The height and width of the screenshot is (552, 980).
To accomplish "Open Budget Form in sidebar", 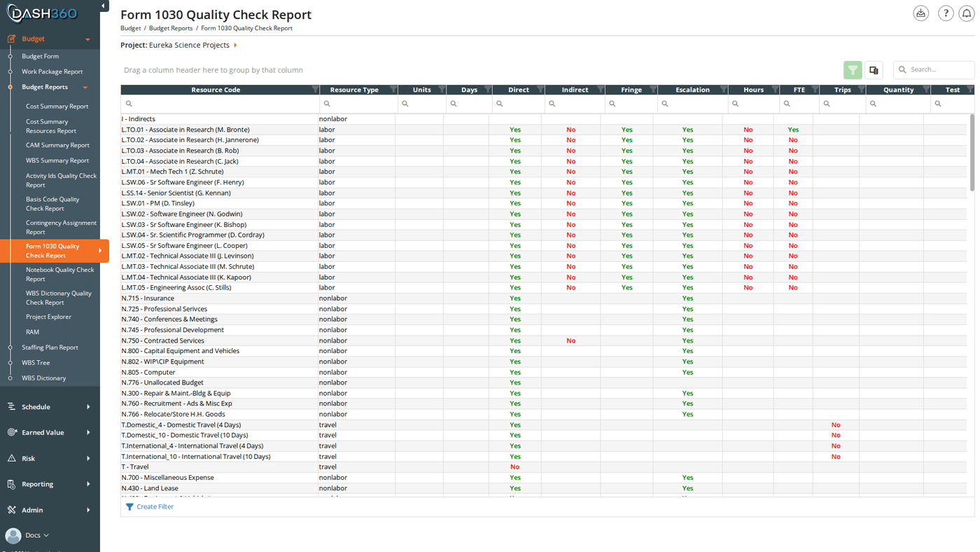I will 40,56.
